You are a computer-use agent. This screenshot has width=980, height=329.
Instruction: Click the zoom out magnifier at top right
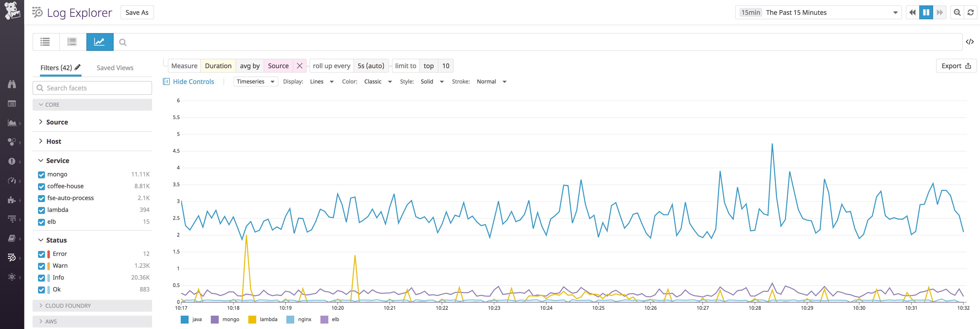[x=957, y=12]
